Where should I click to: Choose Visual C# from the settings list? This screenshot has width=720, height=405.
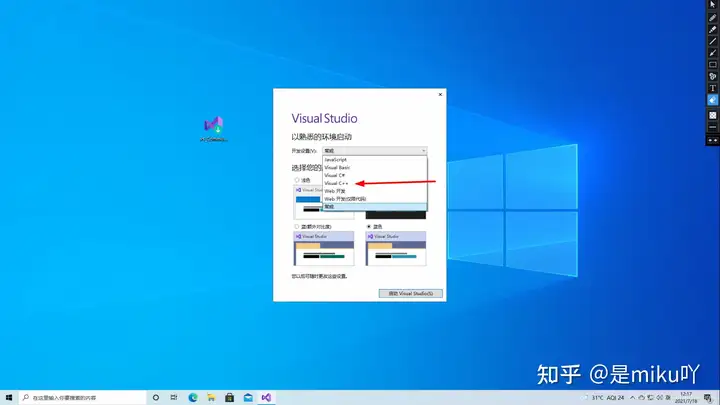pyautogui.click(x=375, y=175)
